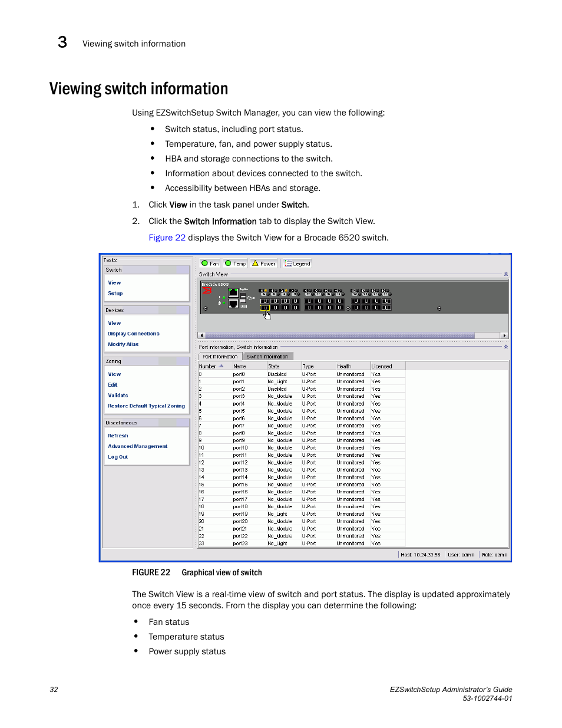Collapse the Port Information section
The image size is (562, 728).
point(505,347)
